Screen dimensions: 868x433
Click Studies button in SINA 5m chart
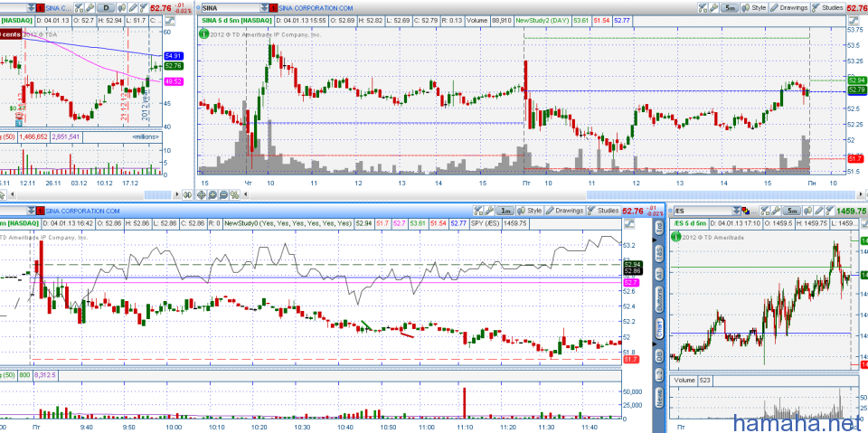[x=827, y=8]
